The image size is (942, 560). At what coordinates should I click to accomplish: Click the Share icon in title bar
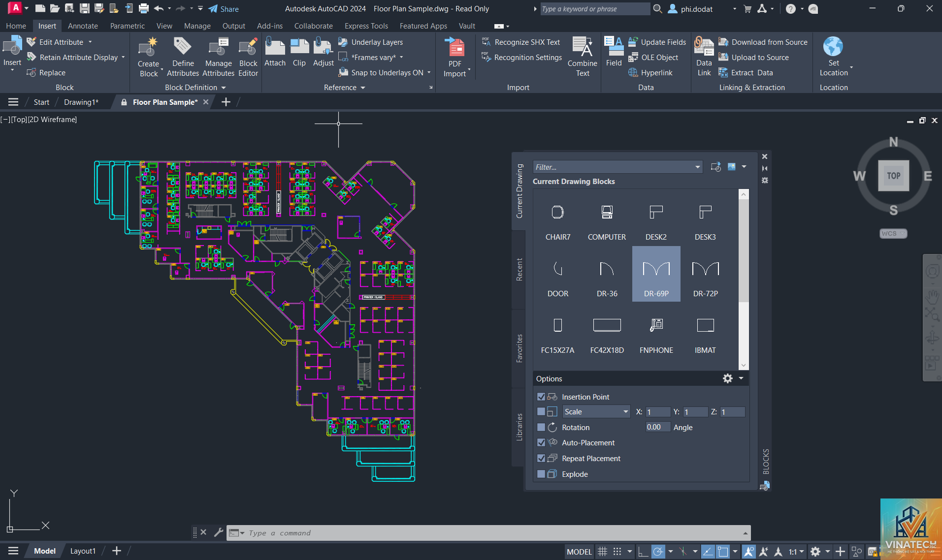tap(223, 9)
